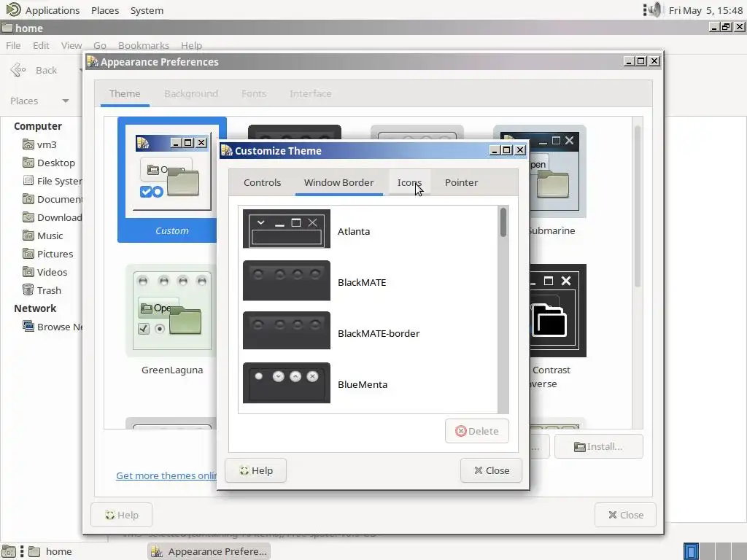Click the first workspace switcher square
The image size is (747, 560).
tap(691, 551)
